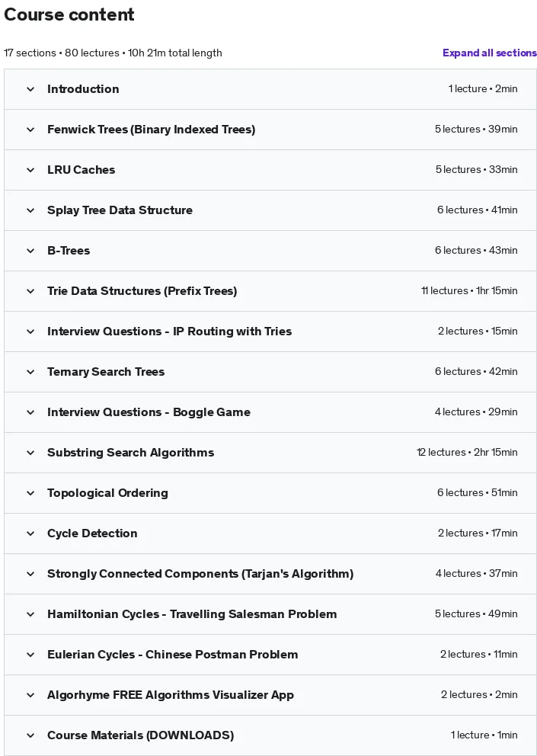Viewport: 537px width, 756px height.
Task: Open the Substring Search Algorithms section title
Action: (131, 453)
